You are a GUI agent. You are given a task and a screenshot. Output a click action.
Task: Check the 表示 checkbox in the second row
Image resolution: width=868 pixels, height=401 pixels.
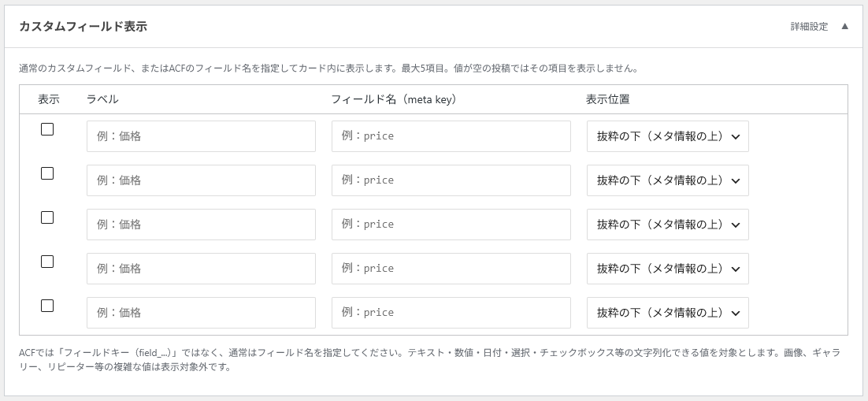(x=47, y=174)
